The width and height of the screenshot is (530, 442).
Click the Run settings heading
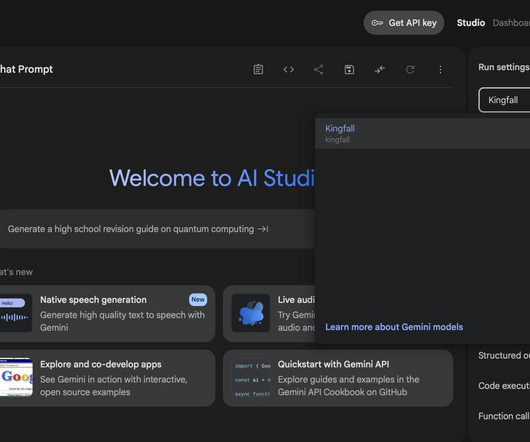click(504, 67)
